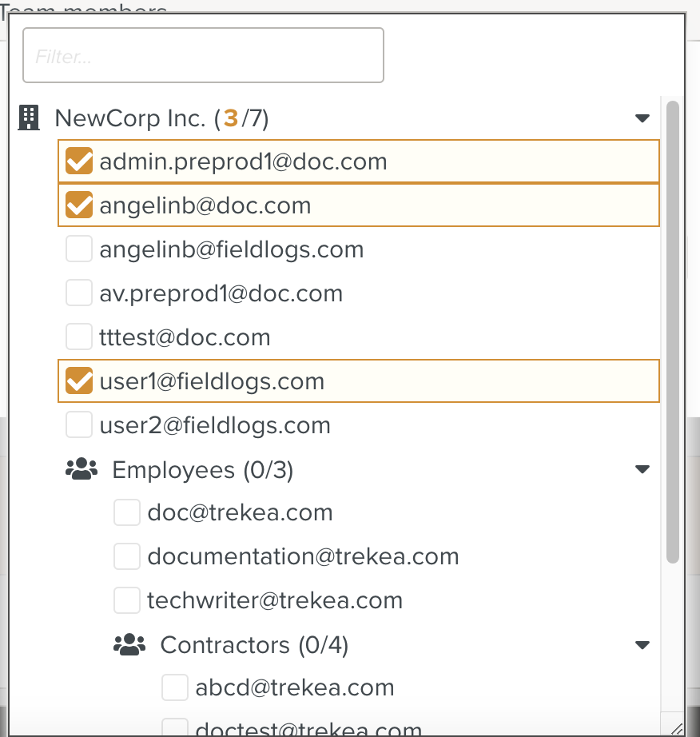This screenshot has width=700, height=737.
Task: Check abcd@trekea.com under Contractors
Action: pos(175,687)
